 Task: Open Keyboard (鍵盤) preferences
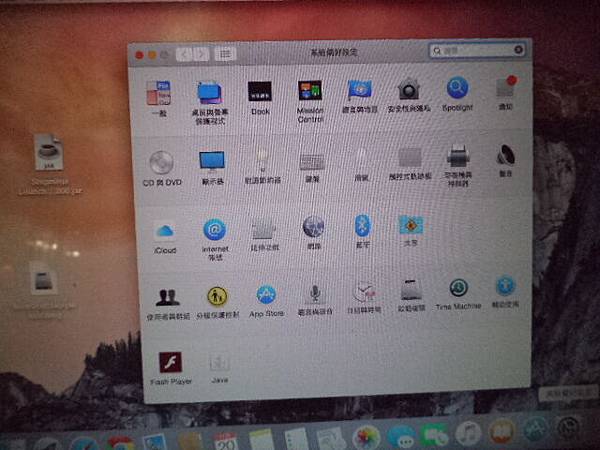point(312,162)
